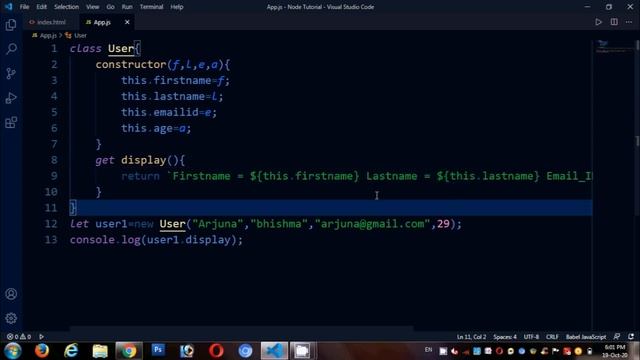Launch Internet Explorer from the taskbar
This screenshot has height=360, width=640.
[71, 351]
